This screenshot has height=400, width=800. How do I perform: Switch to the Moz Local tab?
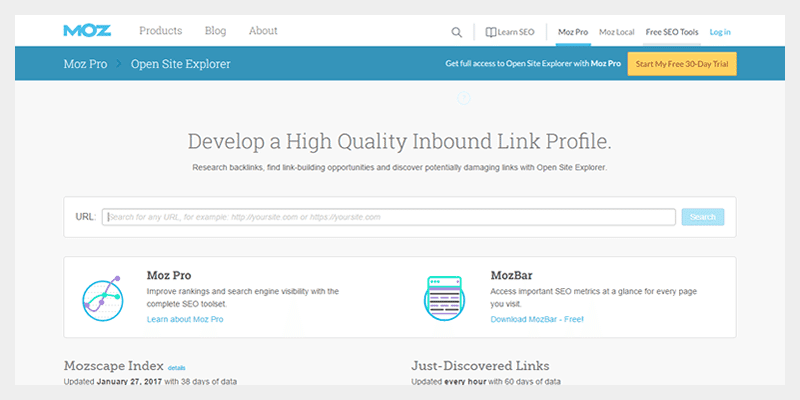617,32
